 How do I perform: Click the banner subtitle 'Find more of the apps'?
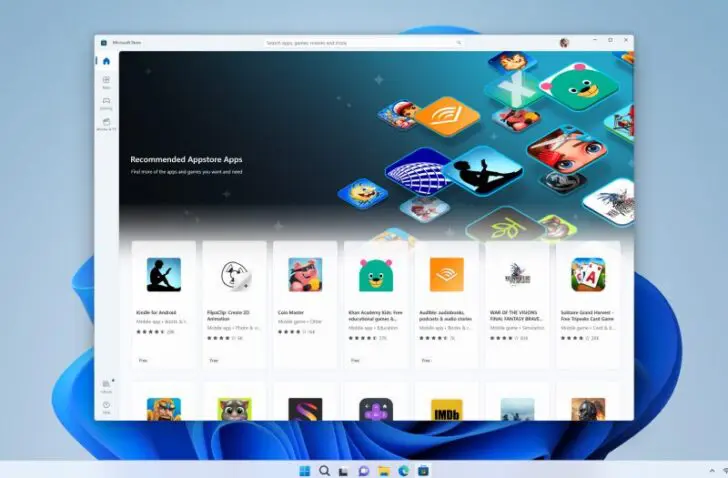coord(186,172)
